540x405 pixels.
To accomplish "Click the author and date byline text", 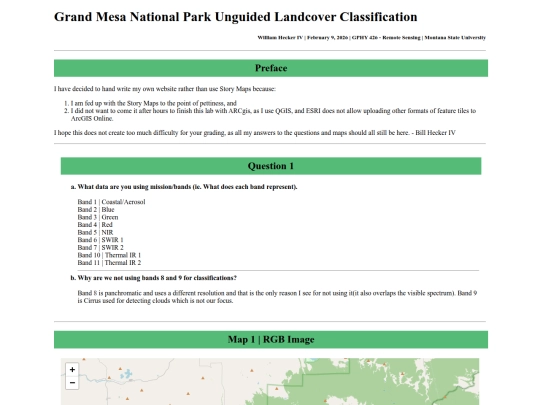I will pos(371,38).
